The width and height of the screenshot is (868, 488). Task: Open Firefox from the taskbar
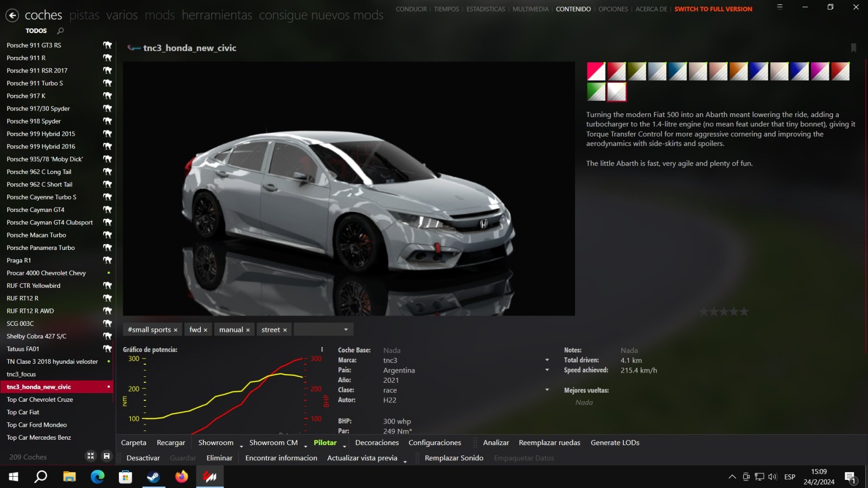[181, 477]
